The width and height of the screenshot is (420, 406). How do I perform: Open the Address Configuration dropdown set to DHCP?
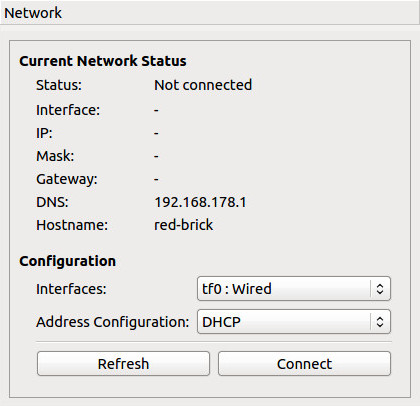294,322
